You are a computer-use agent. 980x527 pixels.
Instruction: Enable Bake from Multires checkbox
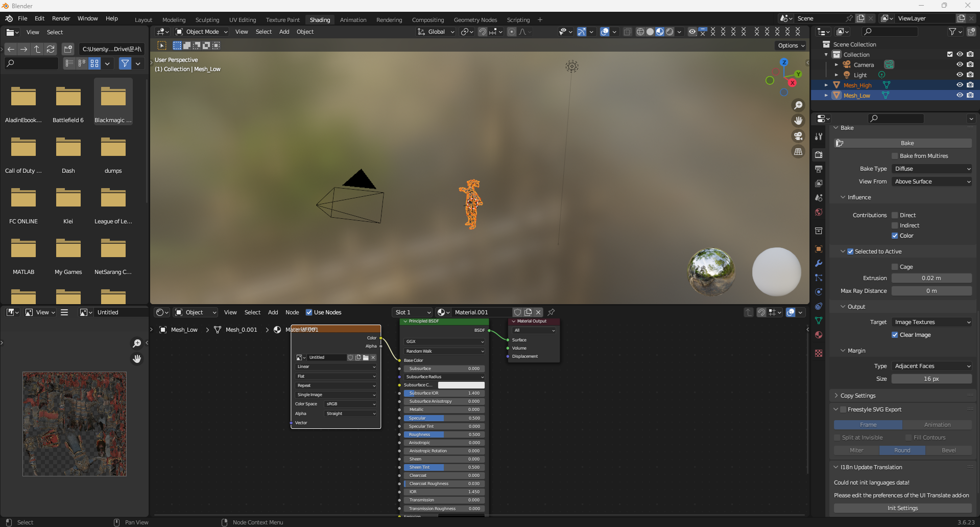(x=895, y=156)
